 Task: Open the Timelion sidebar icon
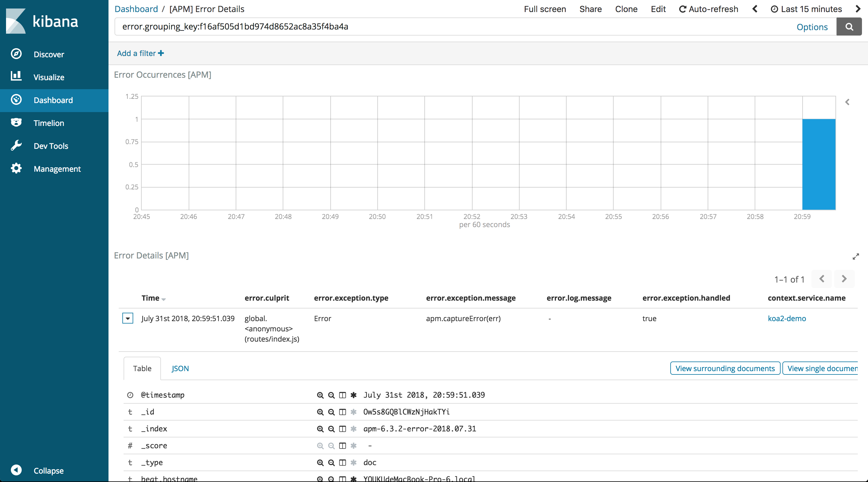click(16, 123)
